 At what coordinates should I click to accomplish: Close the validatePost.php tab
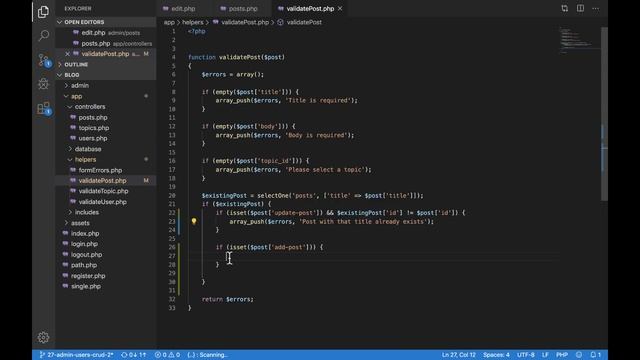tap(340, 8)
